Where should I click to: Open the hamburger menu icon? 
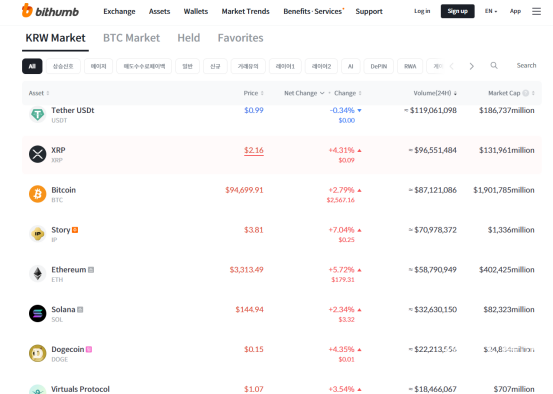(536, 11)
